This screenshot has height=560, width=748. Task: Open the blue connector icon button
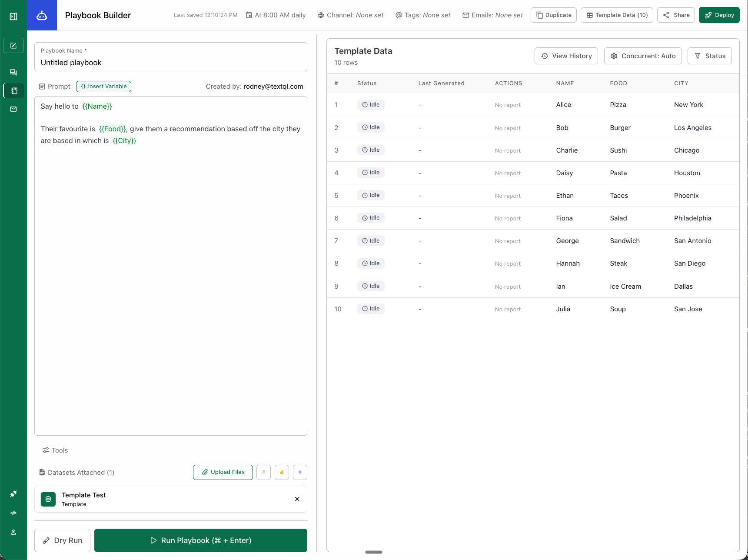(x=300, y=472)
